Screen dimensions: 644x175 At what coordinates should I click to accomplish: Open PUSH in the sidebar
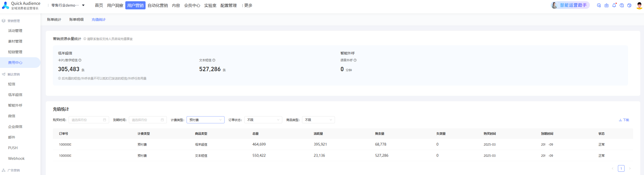(13, 148)
